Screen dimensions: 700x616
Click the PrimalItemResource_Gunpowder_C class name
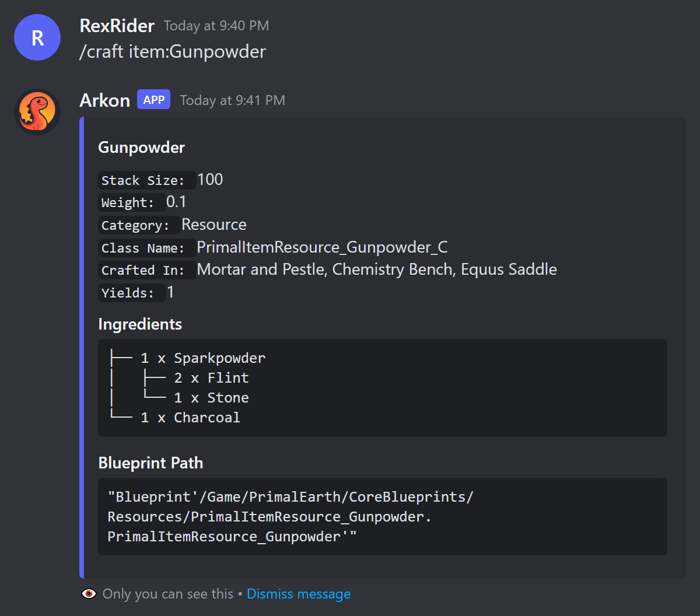(x=322, y=247)
